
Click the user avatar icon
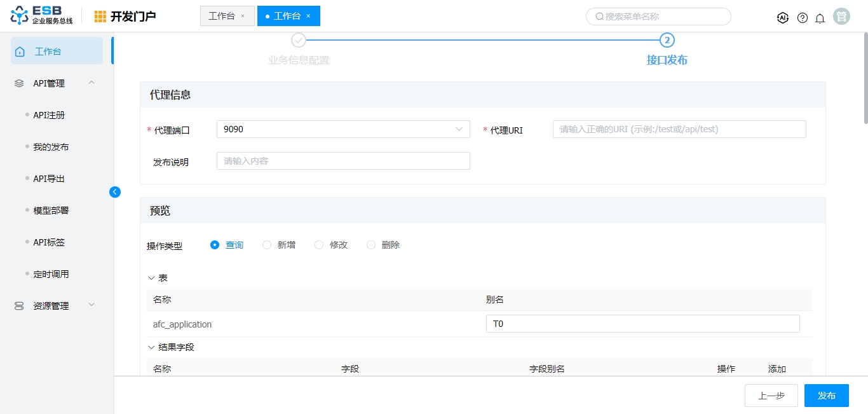[x=841, y=17]
